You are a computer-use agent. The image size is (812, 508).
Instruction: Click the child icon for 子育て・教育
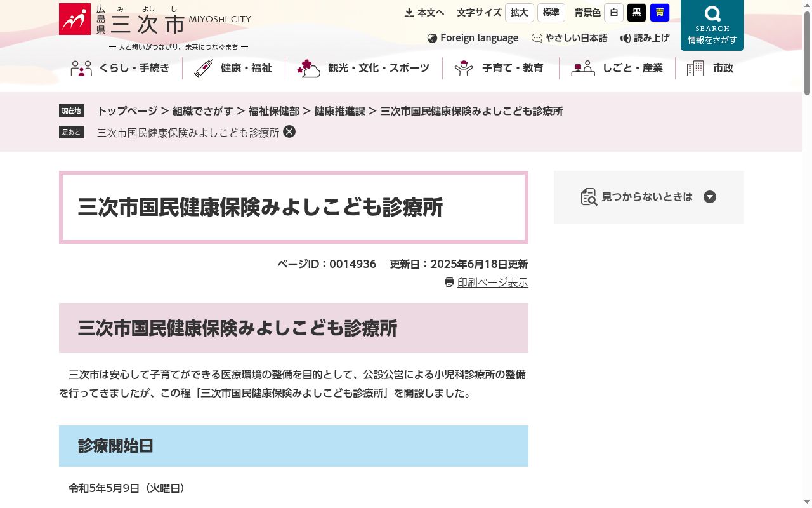pyautogui.click(x=464, y=69)
